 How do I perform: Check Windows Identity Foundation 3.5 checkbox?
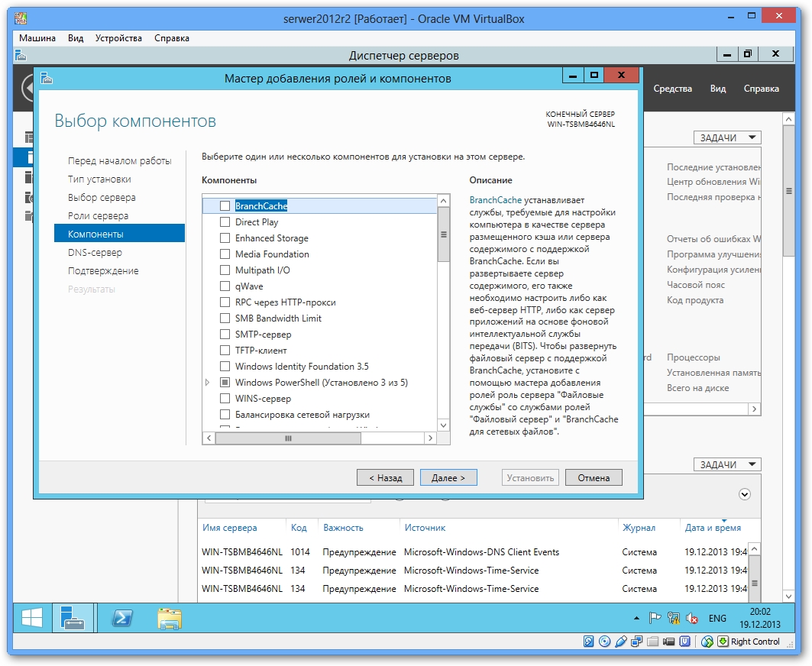pos(225,366)
